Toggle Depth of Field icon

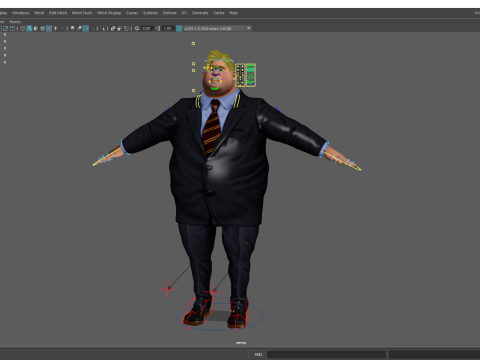point(92,28)
